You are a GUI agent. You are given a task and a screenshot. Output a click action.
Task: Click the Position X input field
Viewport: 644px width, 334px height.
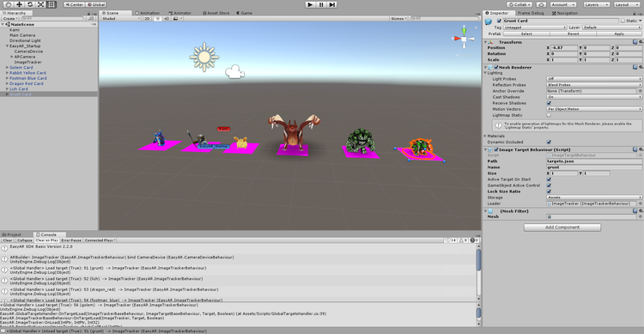click(564, 48)
